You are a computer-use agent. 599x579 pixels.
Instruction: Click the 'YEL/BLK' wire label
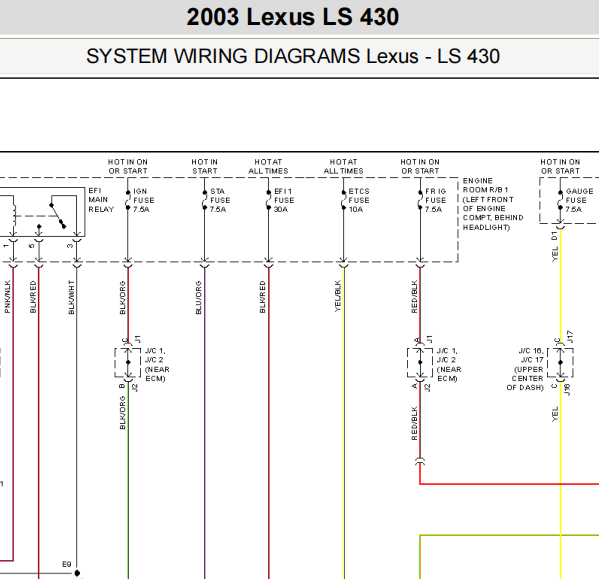[x=338, y=296]
